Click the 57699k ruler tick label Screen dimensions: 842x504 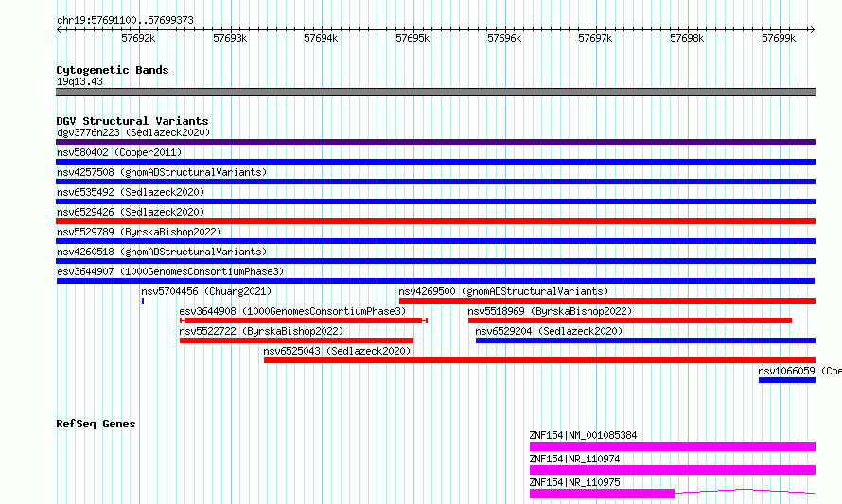[779, 38]
